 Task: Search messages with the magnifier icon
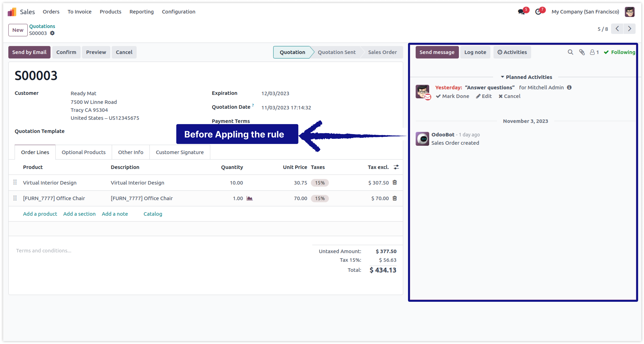tap(570, 52)
